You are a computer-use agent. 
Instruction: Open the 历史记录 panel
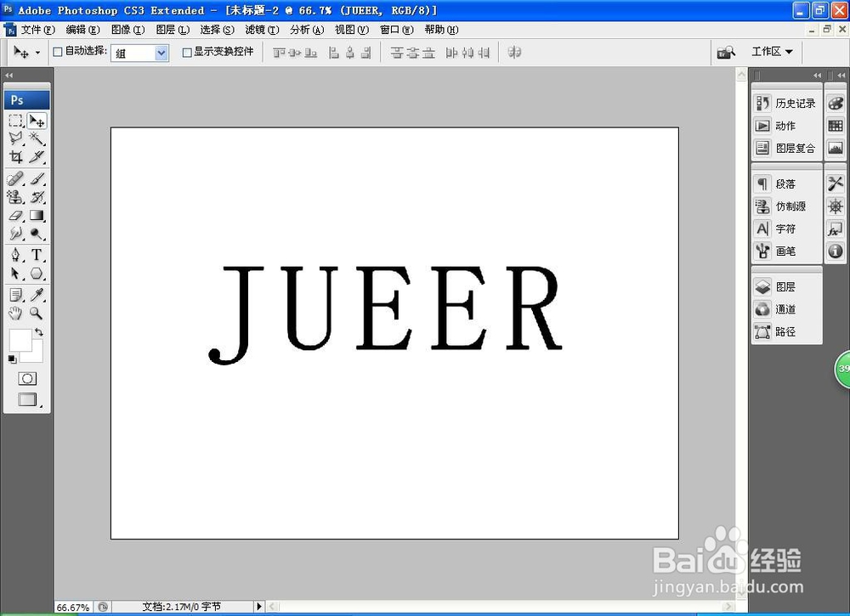786,103
